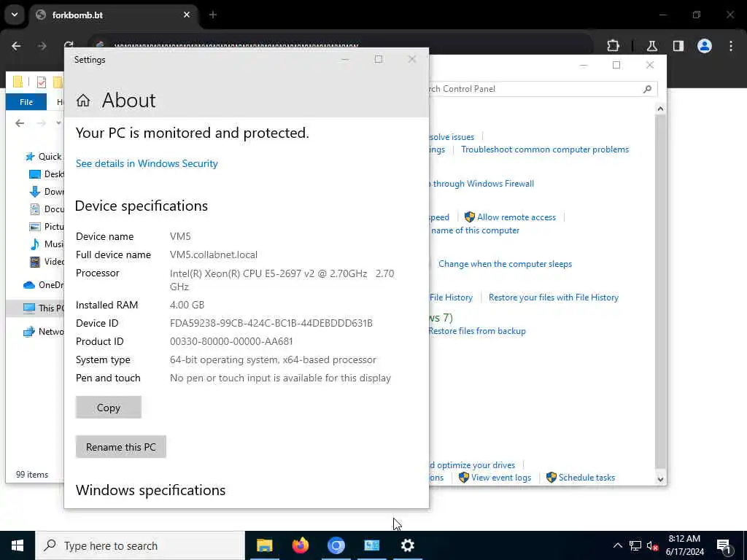Open the taskbar clock showing 8:12 AM
The width and height of the screenshot is (747, 560).
pyautogui.click(x=684, y=545)
